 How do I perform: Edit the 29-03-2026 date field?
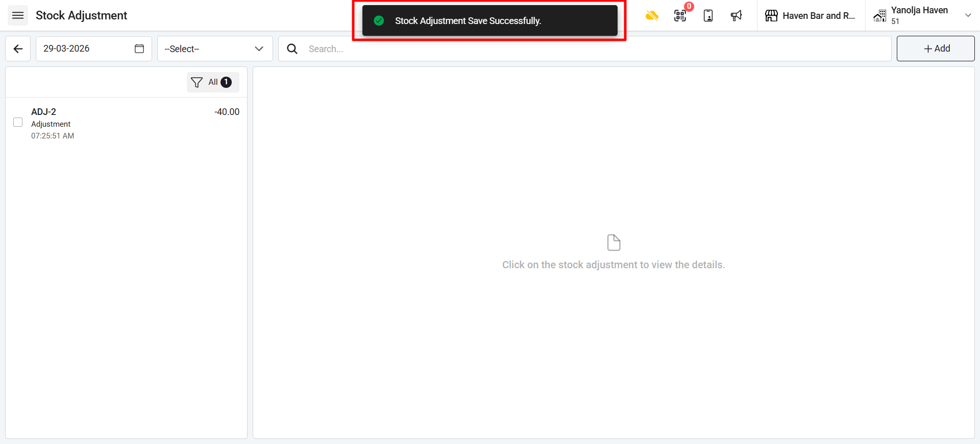pyautogui.click(x=94, y=49)
